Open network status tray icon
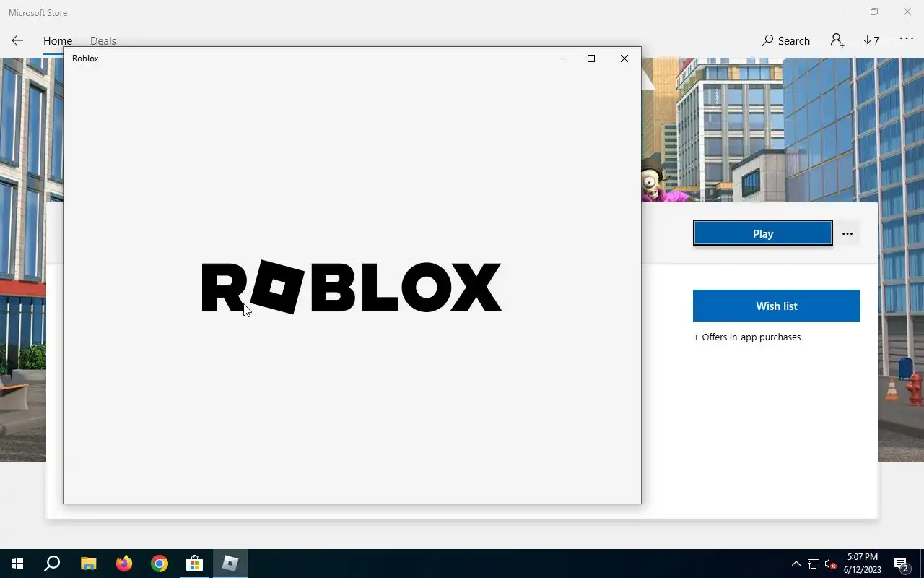Screen dimensions: 924x578 point(814,564)
